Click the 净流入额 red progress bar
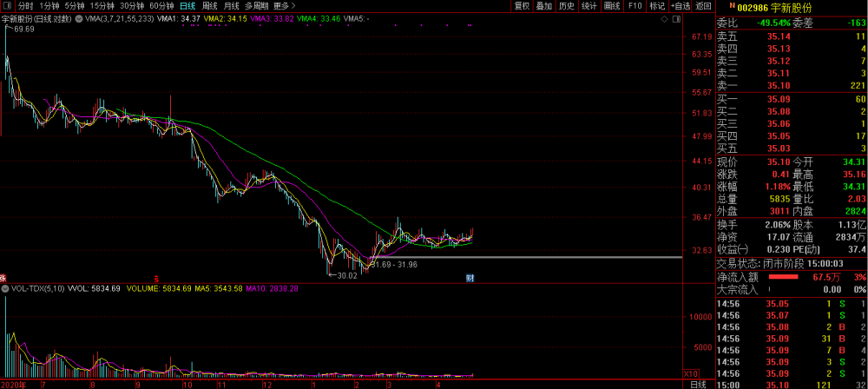 coord(784,276)
